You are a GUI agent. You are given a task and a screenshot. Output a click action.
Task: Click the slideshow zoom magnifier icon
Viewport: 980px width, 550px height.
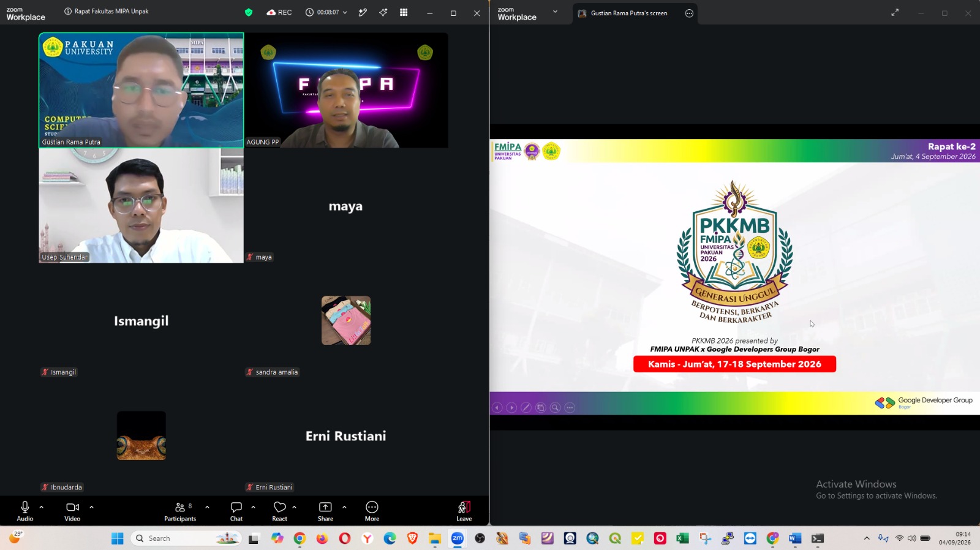[x=556, y=407]
